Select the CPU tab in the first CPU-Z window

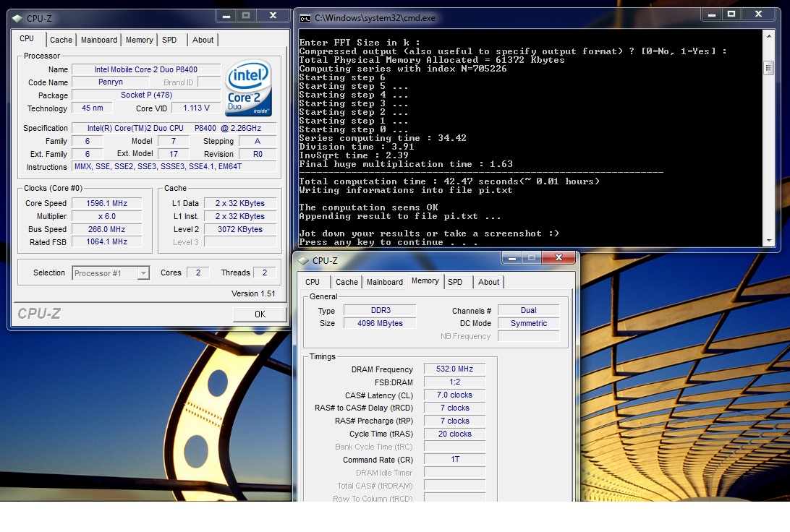(27, 39)
